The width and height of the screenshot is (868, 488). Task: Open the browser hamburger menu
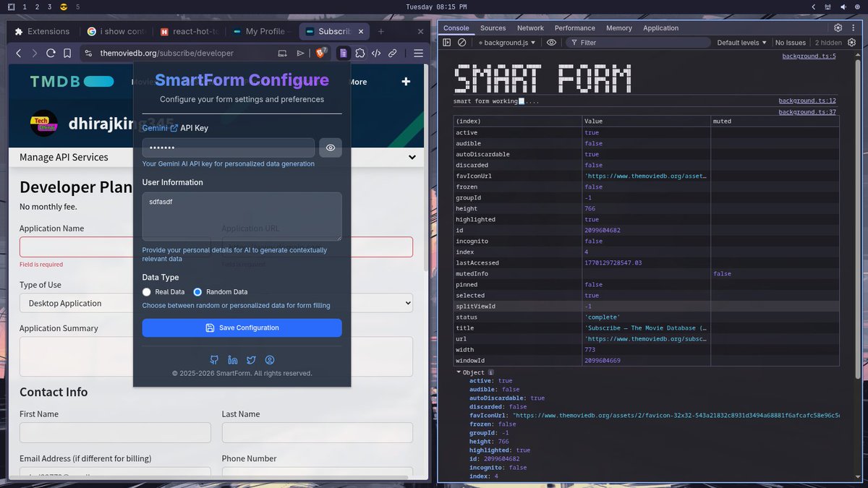pyautogui.click(x=418, y=53)
